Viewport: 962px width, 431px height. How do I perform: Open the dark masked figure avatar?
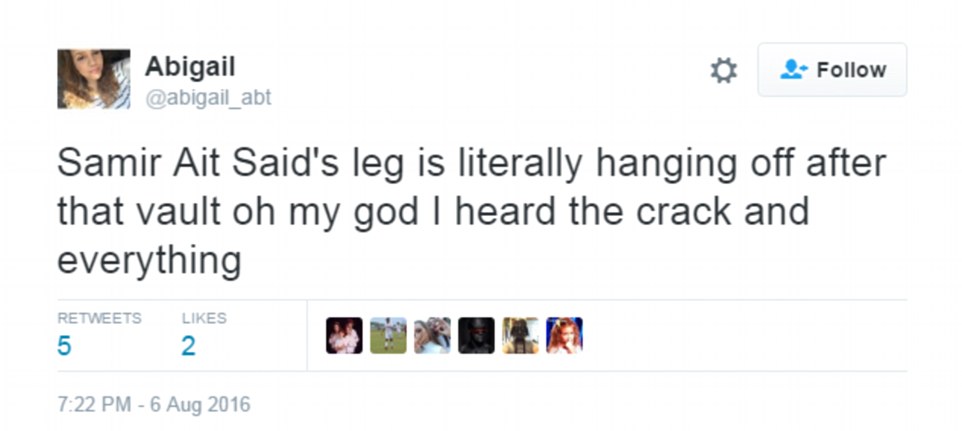(476, 336)
